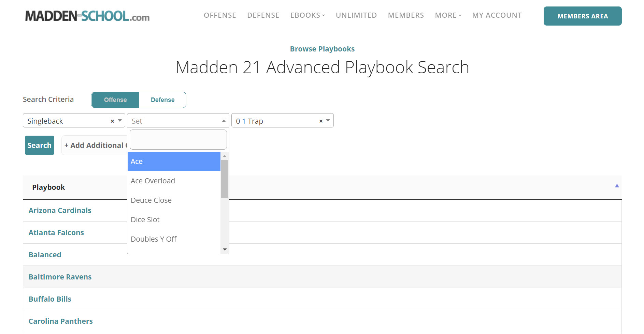Open the Balanced playbook

(45, 255)
